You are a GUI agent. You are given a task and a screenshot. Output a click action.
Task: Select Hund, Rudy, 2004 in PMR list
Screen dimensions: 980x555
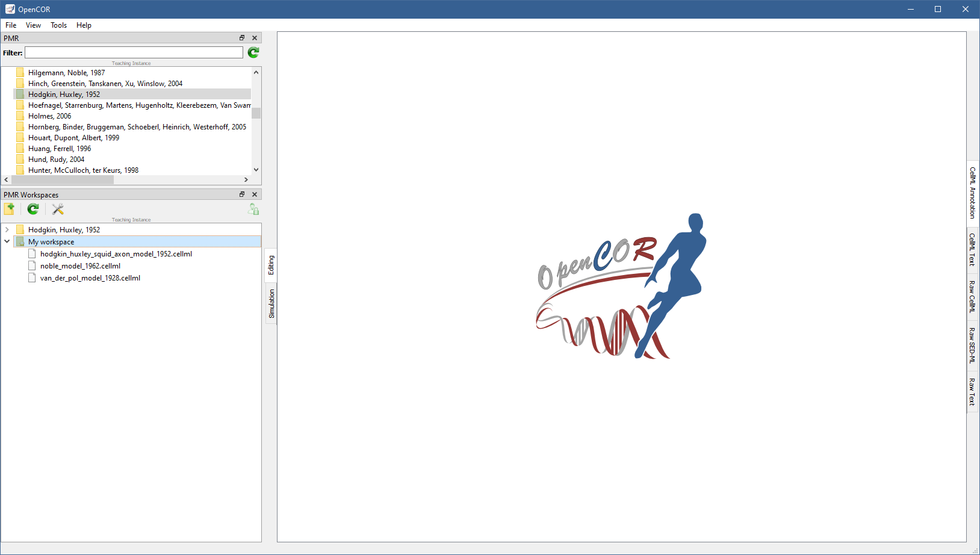pyautogui.click(x=56, y=160)
